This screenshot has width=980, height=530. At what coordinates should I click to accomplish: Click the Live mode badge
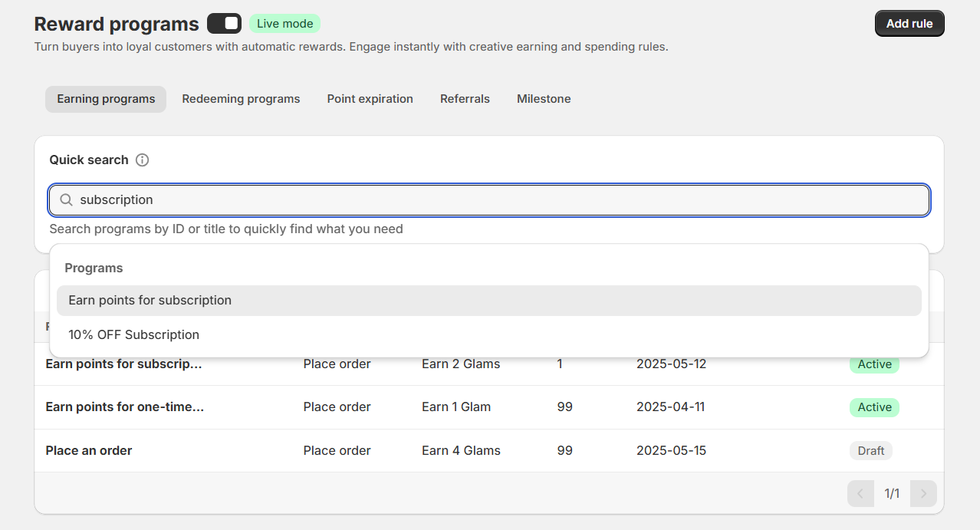pos(284,24)
